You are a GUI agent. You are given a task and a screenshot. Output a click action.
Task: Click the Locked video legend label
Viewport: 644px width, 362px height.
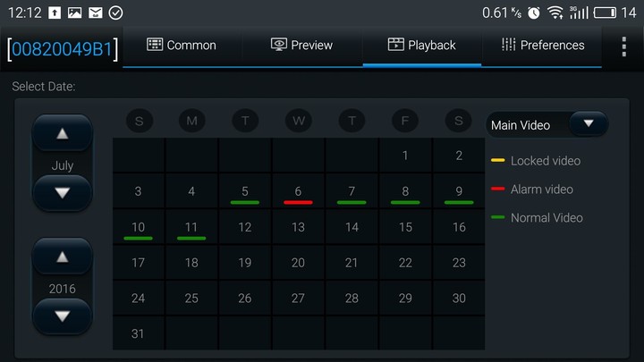pos(546,161)
